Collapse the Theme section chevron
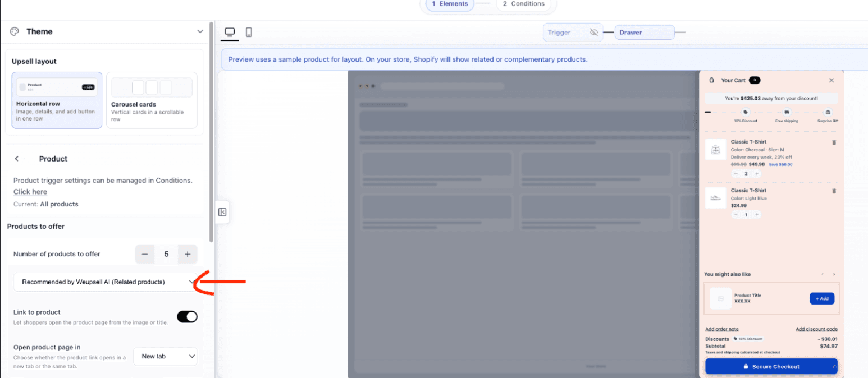868x378 pixels. 200,31
